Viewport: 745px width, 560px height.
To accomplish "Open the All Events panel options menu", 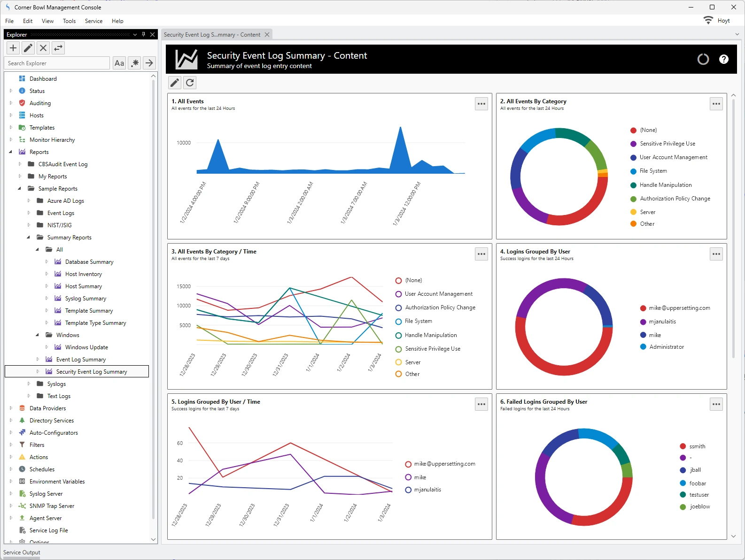I will pyautogui.click(x=481, y=104).
